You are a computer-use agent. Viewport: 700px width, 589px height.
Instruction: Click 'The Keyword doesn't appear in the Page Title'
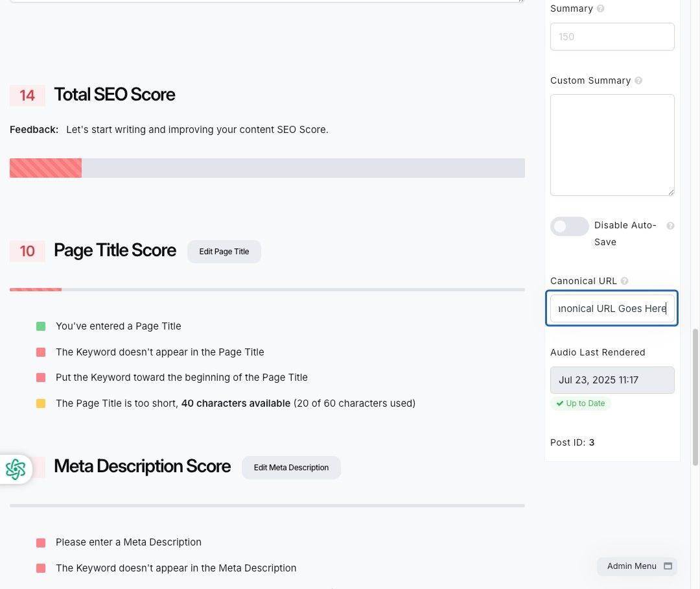coord(160,352)
